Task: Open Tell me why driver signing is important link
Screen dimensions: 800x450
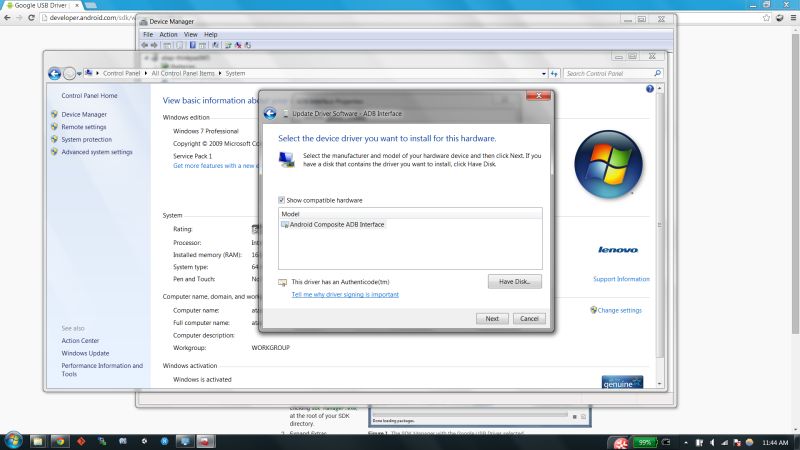Action: pyautogui.click(x=345, y=294)
